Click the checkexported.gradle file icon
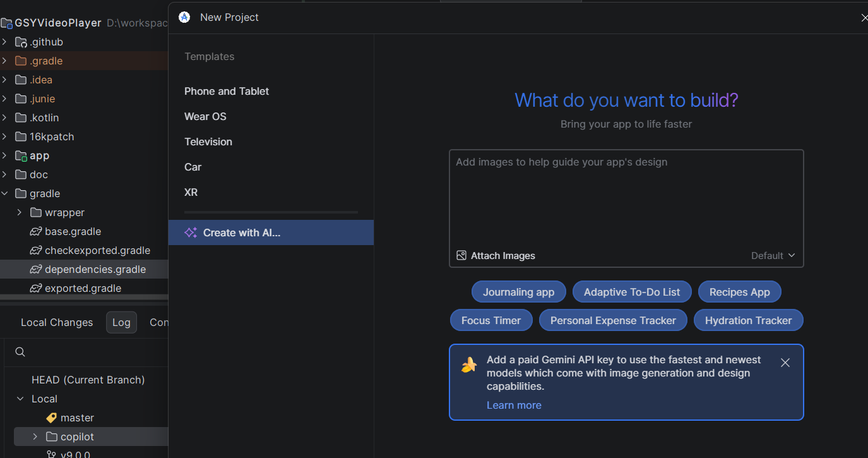Viewport: 868px width, 458px height. click(x=36, y=250)
